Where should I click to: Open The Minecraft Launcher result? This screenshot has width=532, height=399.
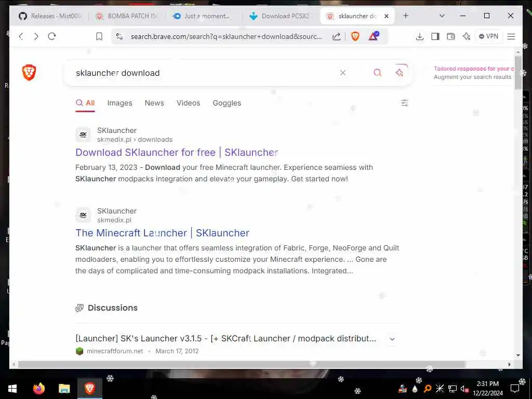pyautogui.click(x=162, y=233)
